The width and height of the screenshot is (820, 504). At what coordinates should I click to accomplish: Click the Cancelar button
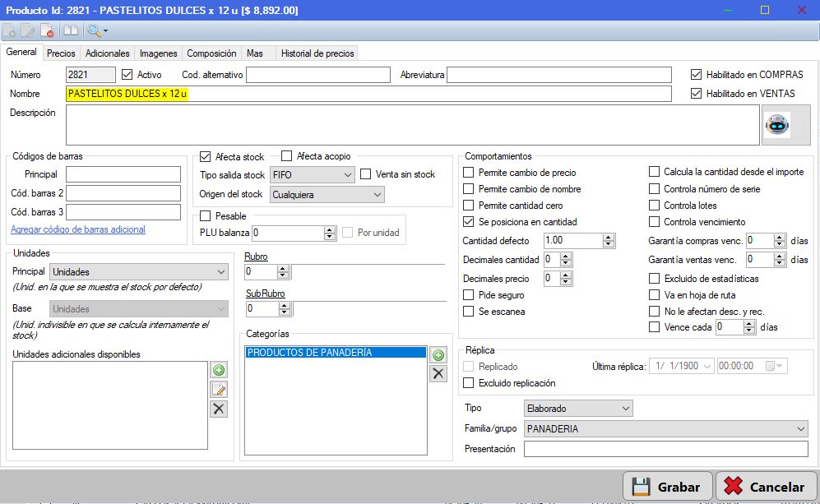coord(767,486)
